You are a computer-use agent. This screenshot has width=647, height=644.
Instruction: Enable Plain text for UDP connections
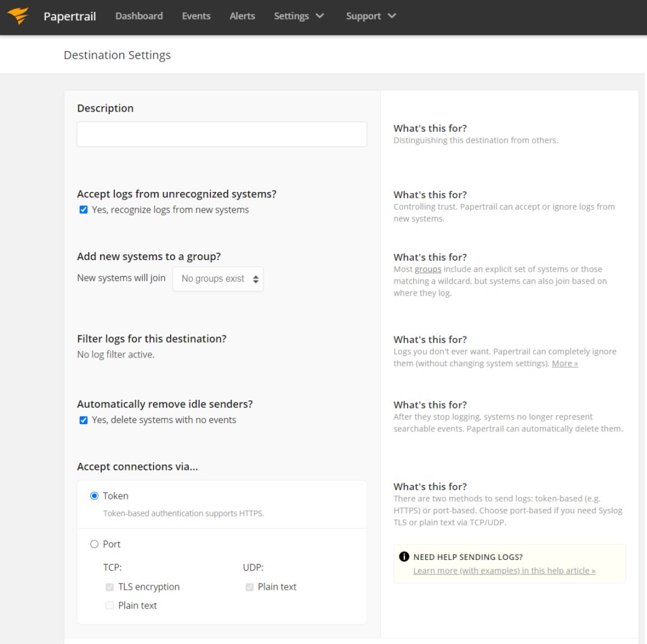(249, 587)
